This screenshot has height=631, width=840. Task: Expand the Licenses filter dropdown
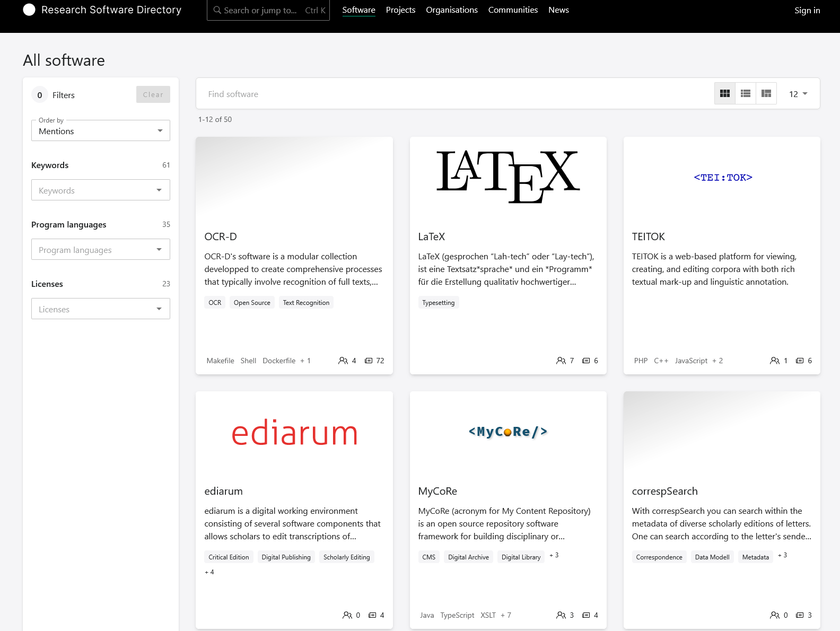click(101, 309)
